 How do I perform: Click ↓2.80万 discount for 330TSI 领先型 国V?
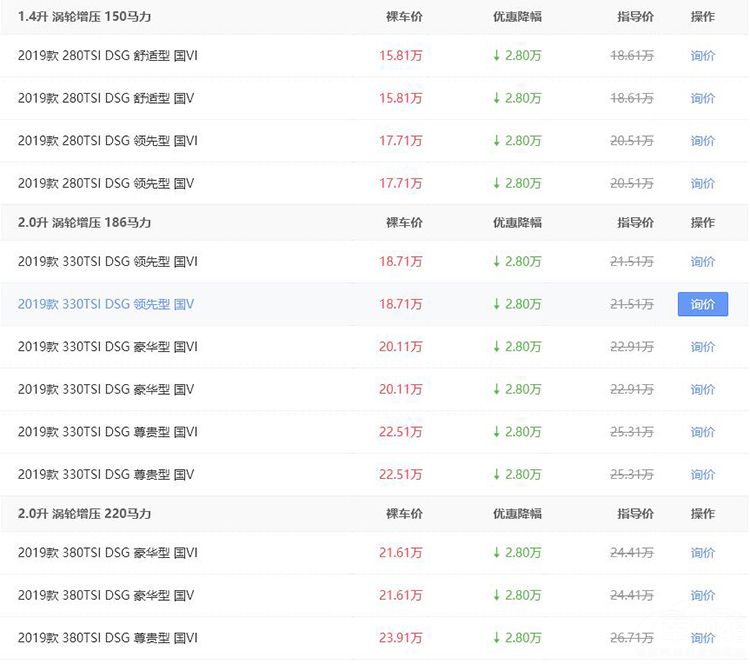click(517, 304)
